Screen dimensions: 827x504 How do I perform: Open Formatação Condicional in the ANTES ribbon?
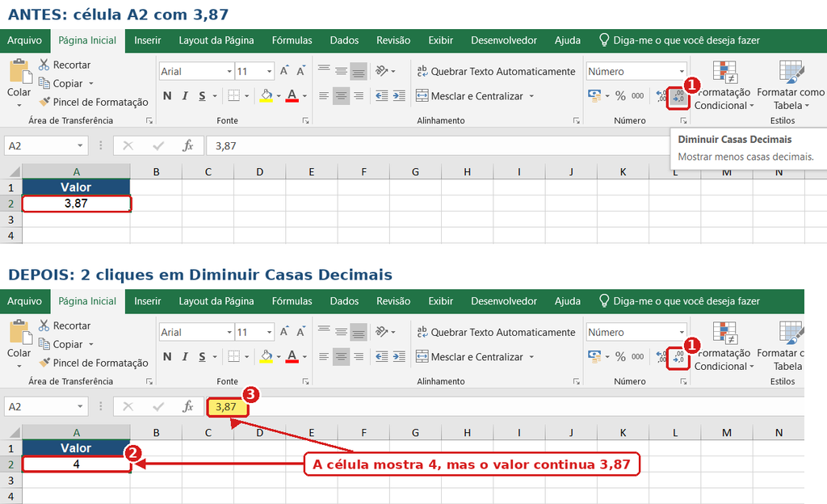pos(723,86)
